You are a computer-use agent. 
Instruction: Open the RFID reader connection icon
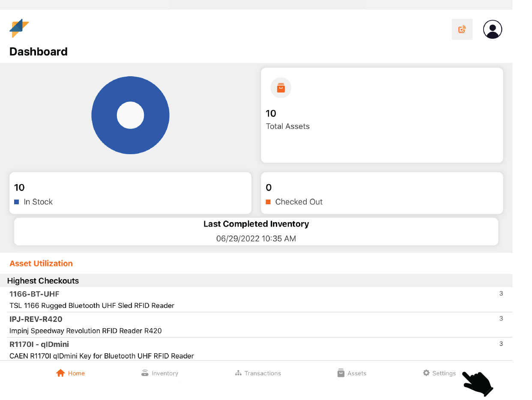[462, 30]
